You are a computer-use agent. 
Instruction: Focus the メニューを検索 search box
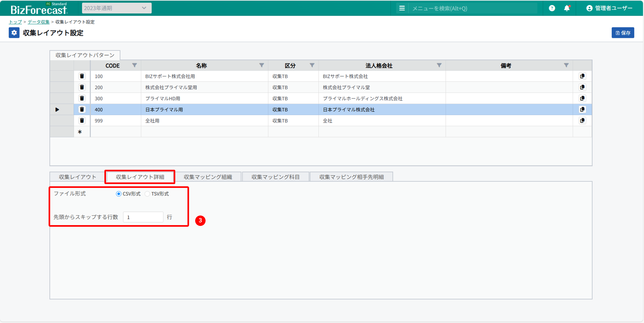tap(473, 9)
